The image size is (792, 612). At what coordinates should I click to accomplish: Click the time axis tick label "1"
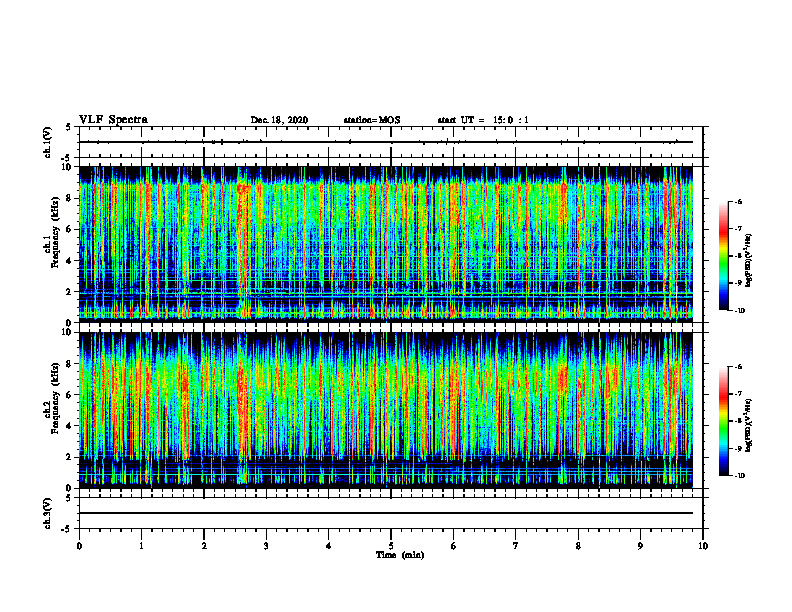[x=141, y=546]
